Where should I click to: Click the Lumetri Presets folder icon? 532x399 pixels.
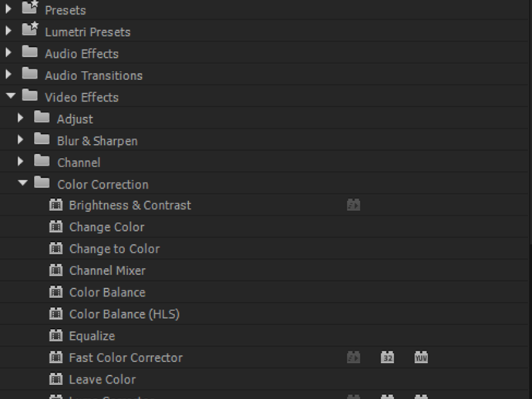pos(30,31)
